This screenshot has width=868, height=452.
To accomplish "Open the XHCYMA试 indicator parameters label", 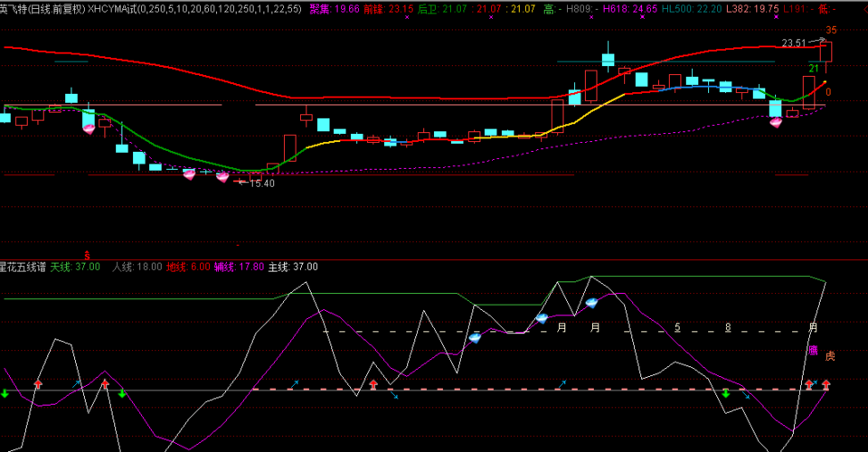I will [195, 9].
